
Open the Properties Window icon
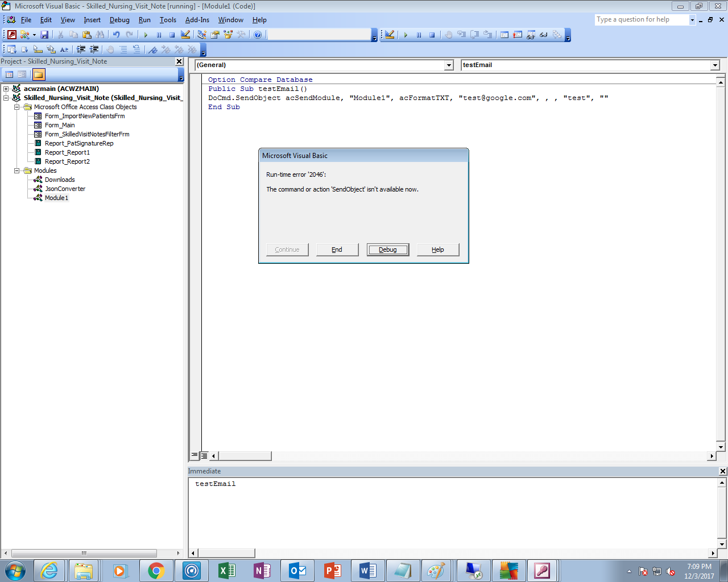214,35
